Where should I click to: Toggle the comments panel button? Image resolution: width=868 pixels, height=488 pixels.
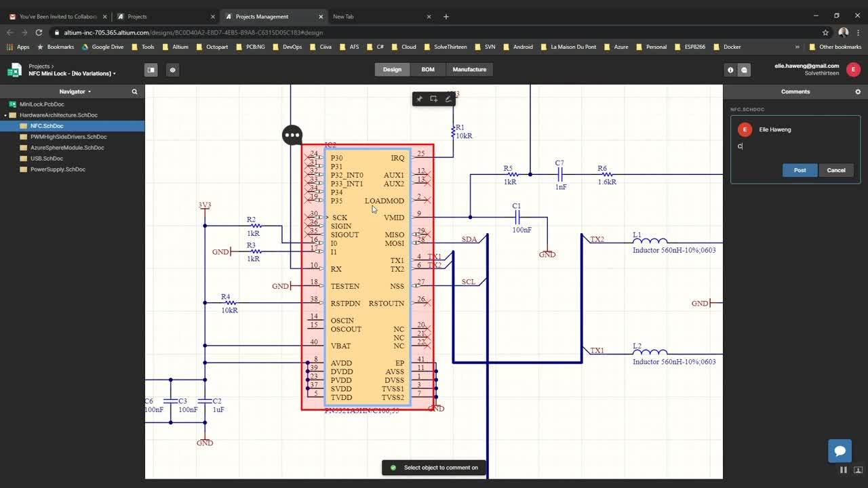point(744,70)
